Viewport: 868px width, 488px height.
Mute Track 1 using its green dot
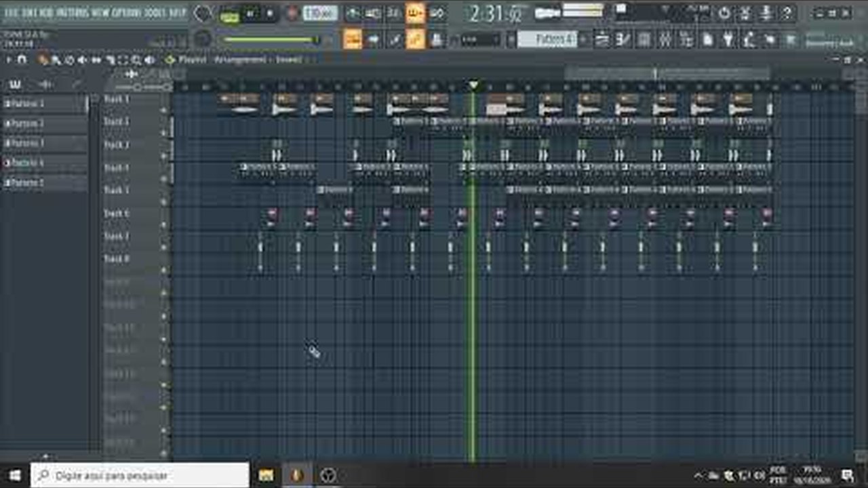point(163,110)
